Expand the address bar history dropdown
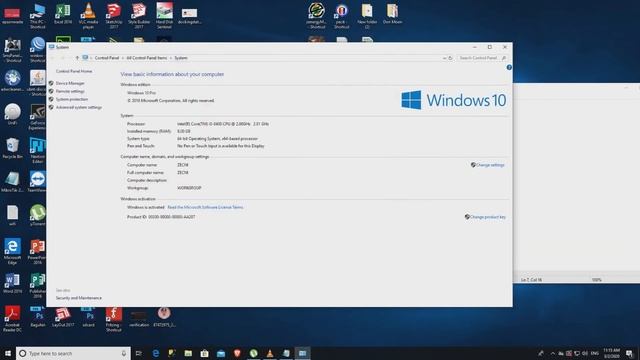The width and height of the screenshot is (640, 360). coord(444,58)
